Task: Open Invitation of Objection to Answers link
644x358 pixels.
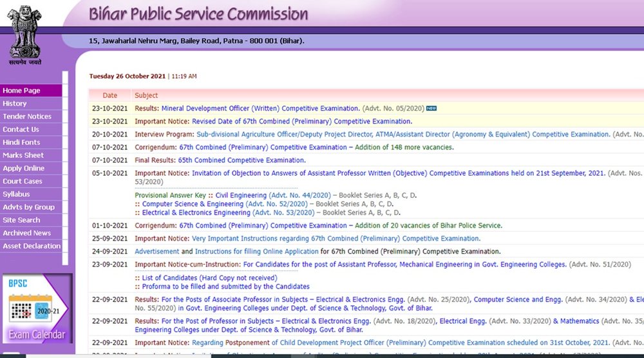Action: point(399,173)
